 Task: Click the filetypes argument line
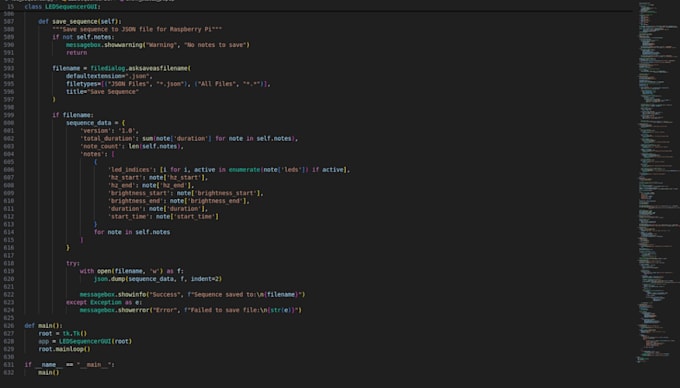tap(168, 84)
